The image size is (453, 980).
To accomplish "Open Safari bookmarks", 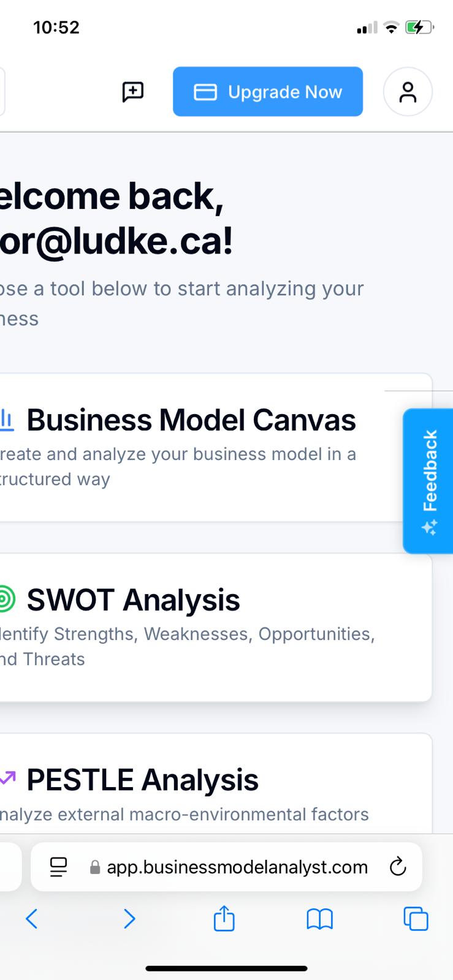I will point(319,919).
